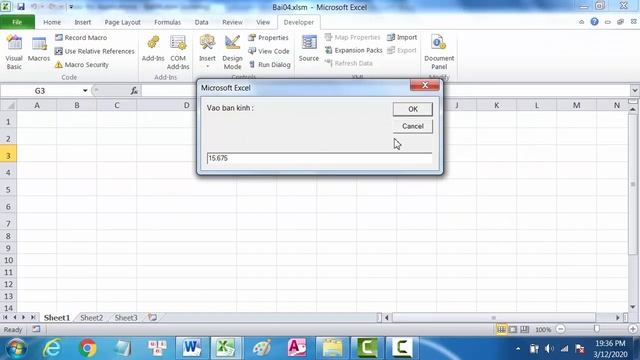
Task: Insert a new worksheet tab icon
Action: (152, 317)
